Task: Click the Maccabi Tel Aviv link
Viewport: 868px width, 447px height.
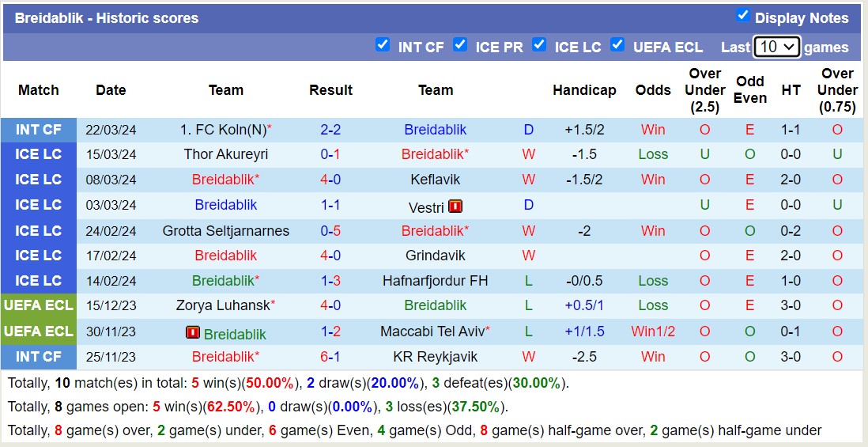Action: pos(432,331)
